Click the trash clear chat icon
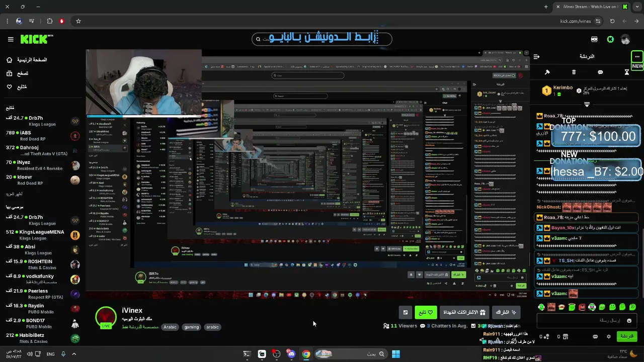 [574, 72]
